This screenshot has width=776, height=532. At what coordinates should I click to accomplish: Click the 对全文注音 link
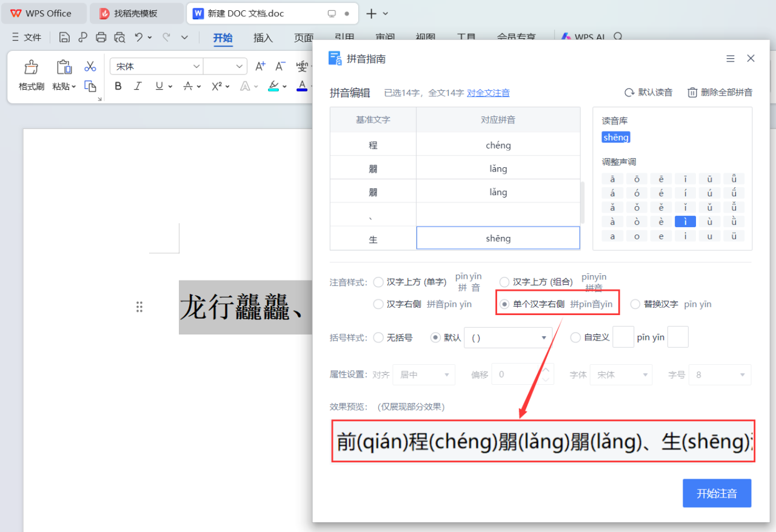[488, 93]
